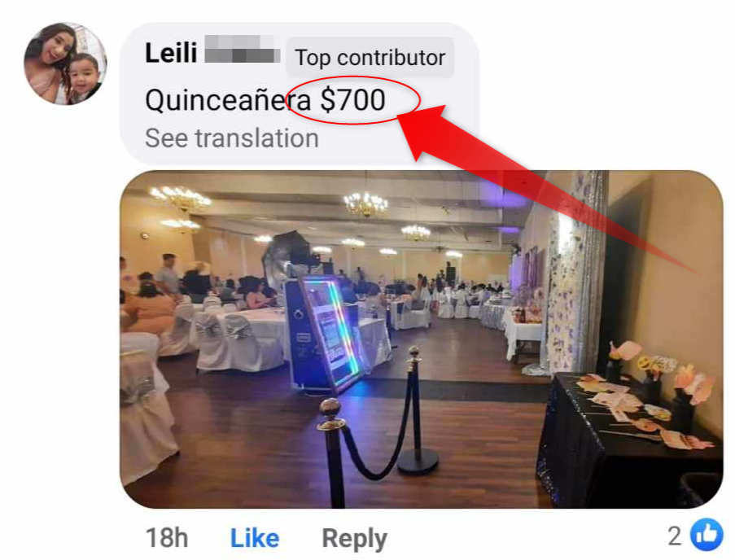735x560 pixels.
Task: Like Leili's comment
Action: 255,537
